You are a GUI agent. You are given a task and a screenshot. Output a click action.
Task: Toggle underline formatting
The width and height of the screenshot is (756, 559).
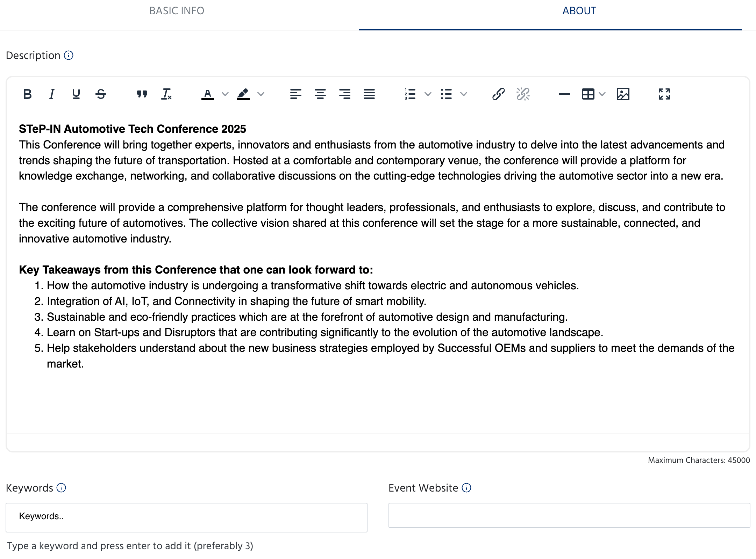(x=76, y=94)
